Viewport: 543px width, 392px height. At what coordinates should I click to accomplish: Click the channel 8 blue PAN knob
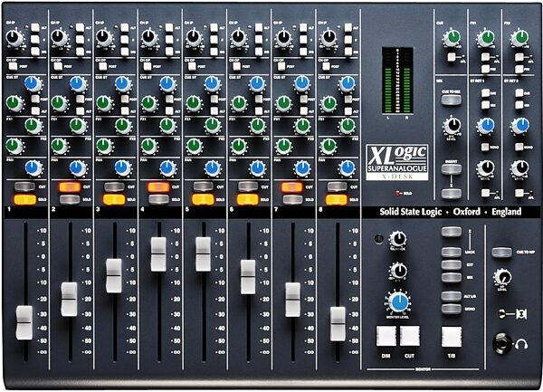[x=347, y=168]
